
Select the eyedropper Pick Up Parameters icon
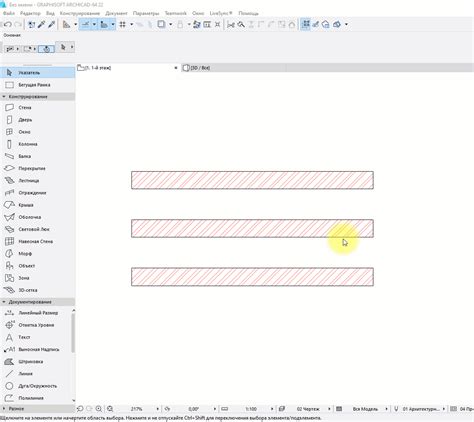[42, 24]
